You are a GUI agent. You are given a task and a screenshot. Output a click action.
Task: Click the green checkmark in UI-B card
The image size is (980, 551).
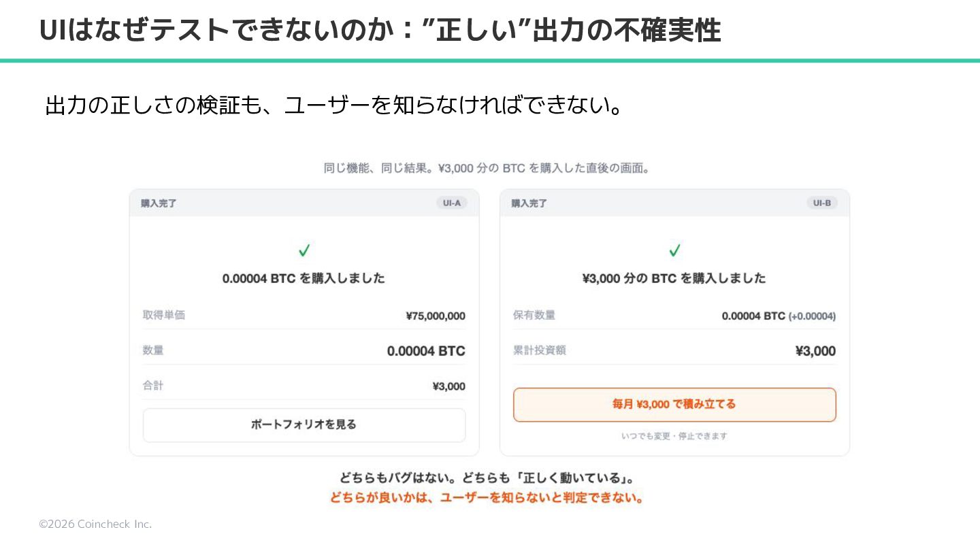pos(674,250)
